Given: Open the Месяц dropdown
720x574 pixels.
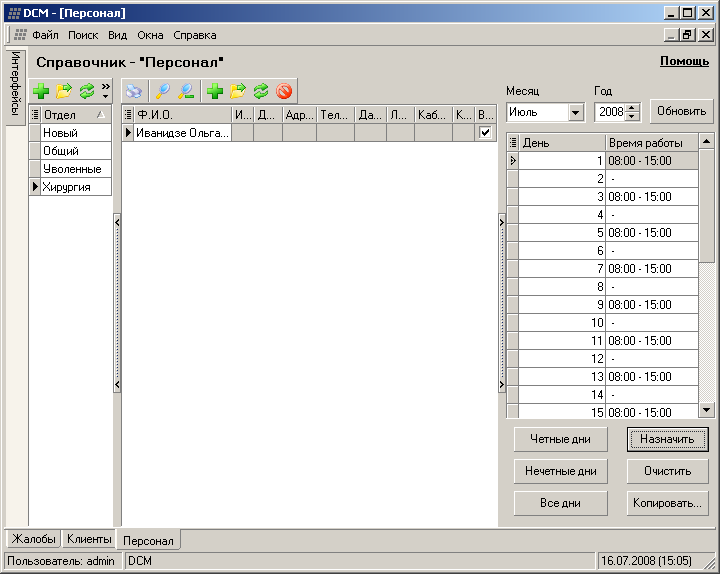Looking at the screenshot, I should [x=575, y=112].
